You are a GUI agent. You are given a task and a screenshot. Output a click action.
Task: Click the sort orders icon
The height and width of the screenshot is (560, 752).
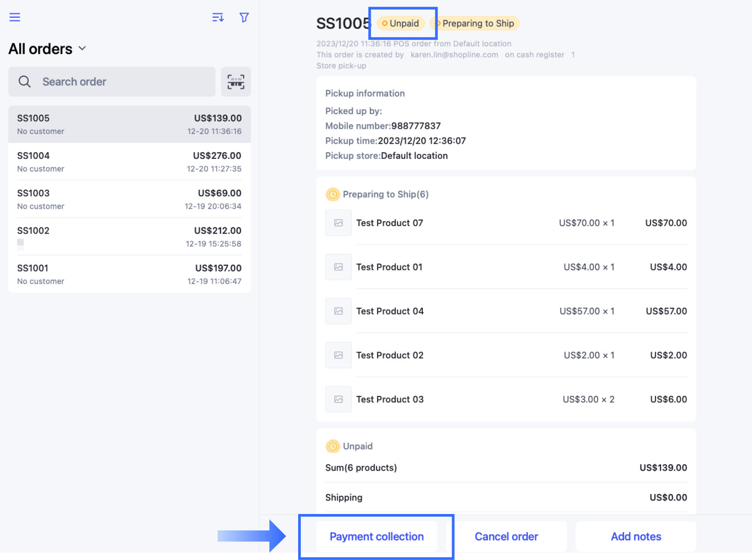pyautogui.click(x=218, y=17)
